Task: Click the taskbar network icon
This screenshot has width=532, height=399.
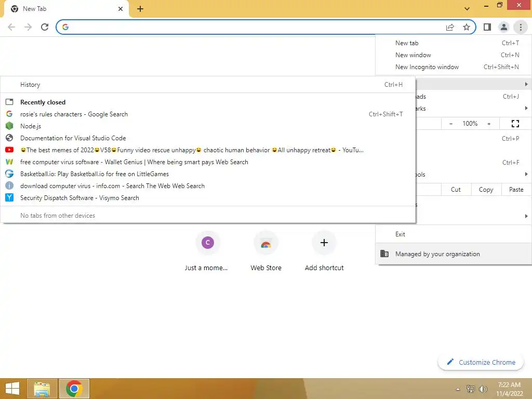Action: coord(471,389)
